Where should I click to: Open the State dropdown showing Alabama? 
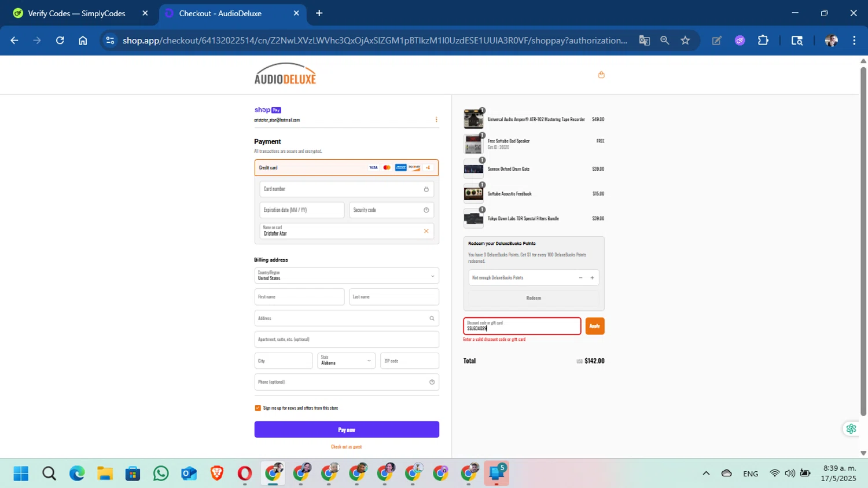(x=346, y=361)
